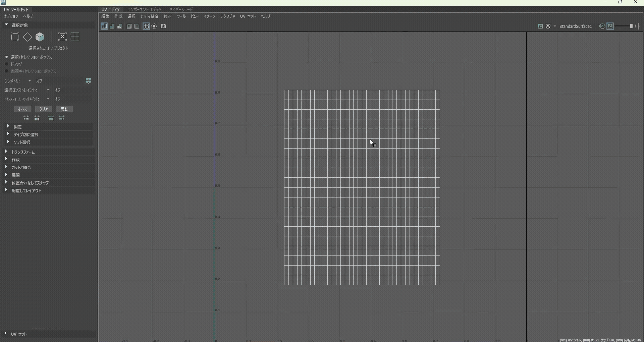This screenshot has height=342, width=644.
Task: Toggle the checkerboard texture icon
Action: pyautogui.click(x=548, y=26)
